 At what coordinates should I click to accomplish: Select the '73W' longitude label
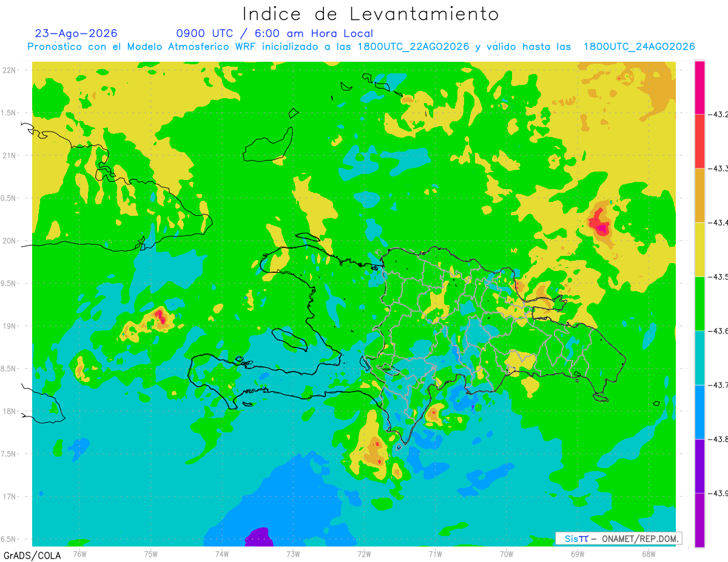[x=293, y=554]
